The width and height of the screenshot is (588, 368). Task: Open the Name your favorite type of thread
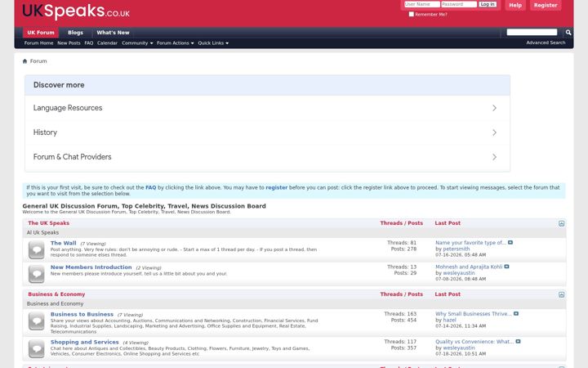(470, 243)
